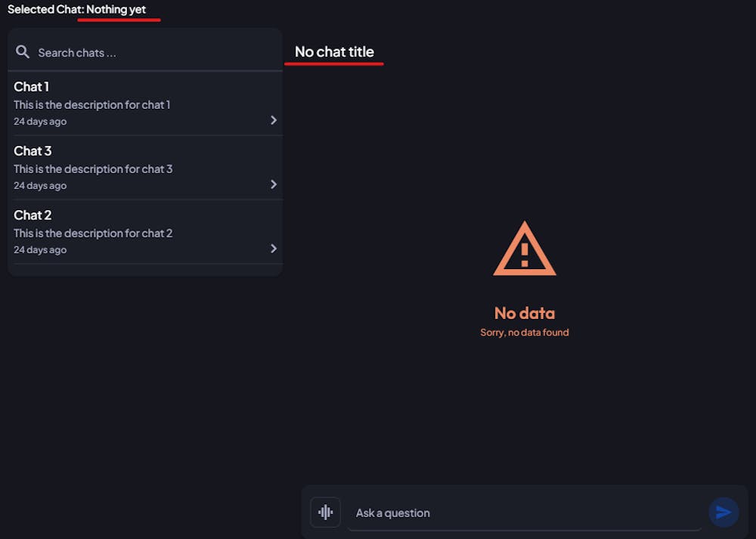This screenshot has height=539, width=756.
Task: Click the "Sorry, no data found" message
Action: point(525,333)
